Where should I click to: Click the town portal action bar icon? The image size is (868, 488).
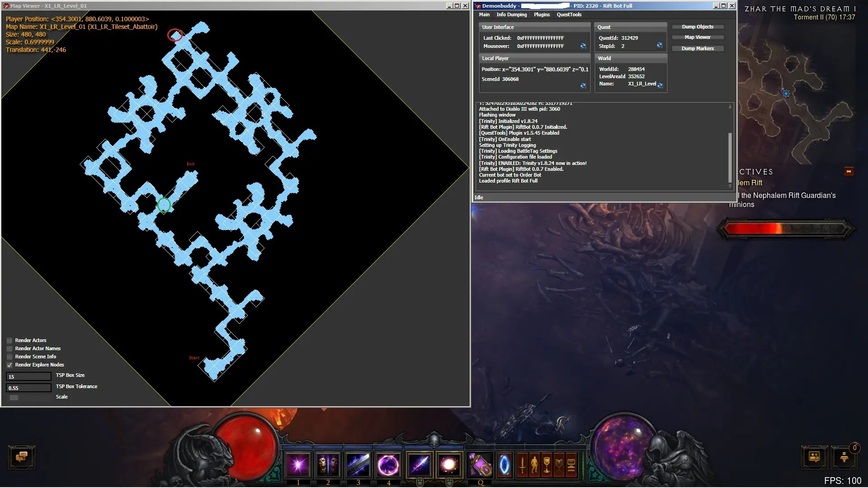[504, 465]
